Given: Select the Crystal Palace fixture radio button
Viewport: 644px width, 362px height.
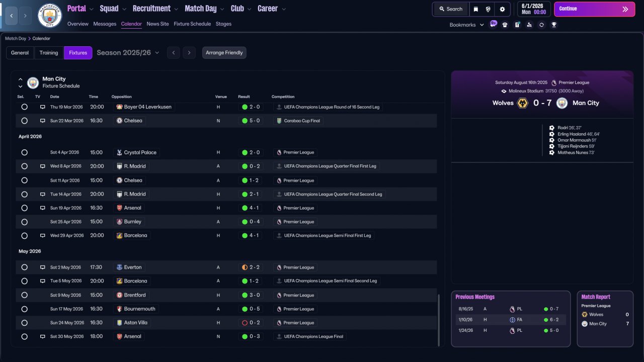Looking at the screenshot, I should [x=24, y=152].
